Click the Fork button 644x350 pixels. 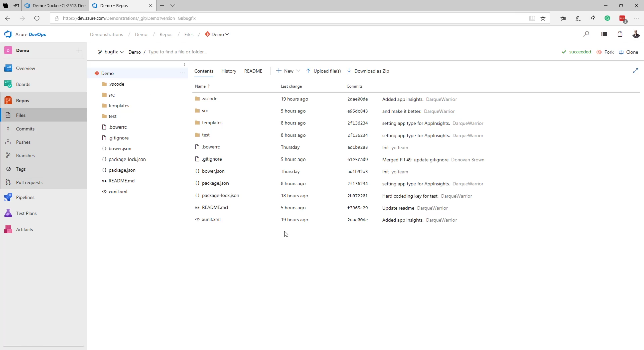605,52
